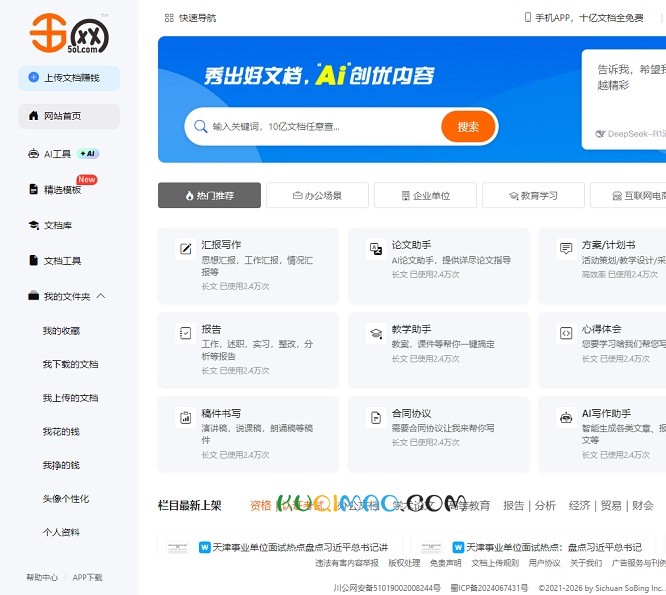This screenshot has width=666, height=595.
Task: Open 我下载的文档 in the sidebar
Action: (x=71, y=364)
